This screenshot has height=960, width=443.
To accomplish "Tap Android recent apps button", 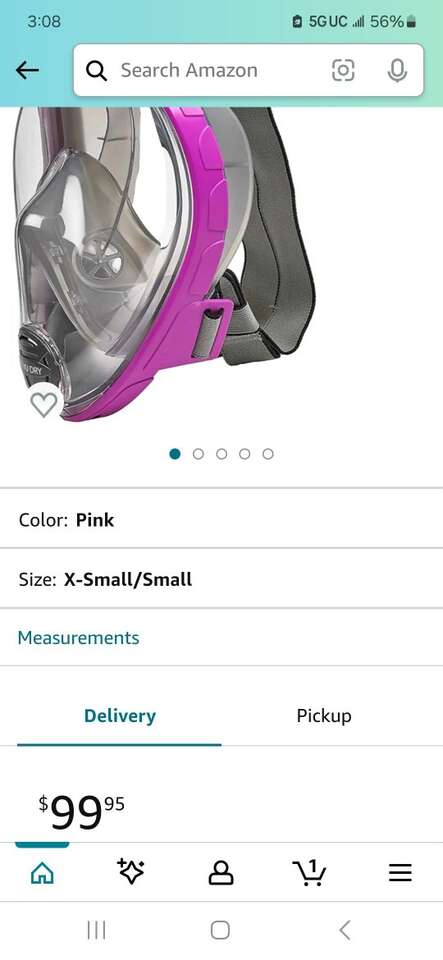I will [x=97, y=931].
